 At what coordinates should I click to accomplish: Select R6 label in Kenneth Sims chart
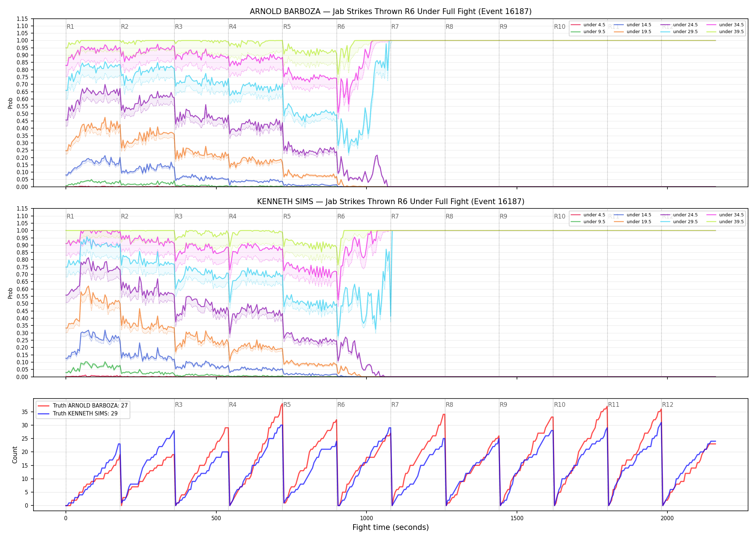(341, 216)
